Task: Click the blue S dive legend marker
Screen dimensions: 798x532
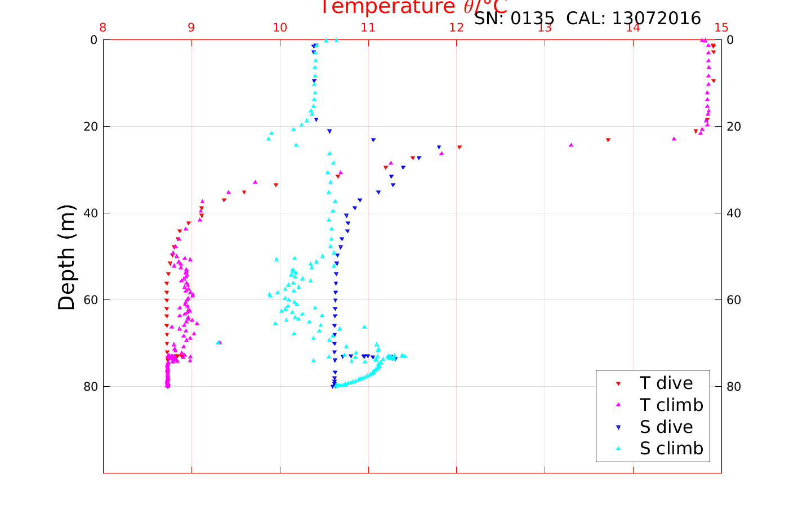Action: 618,428
